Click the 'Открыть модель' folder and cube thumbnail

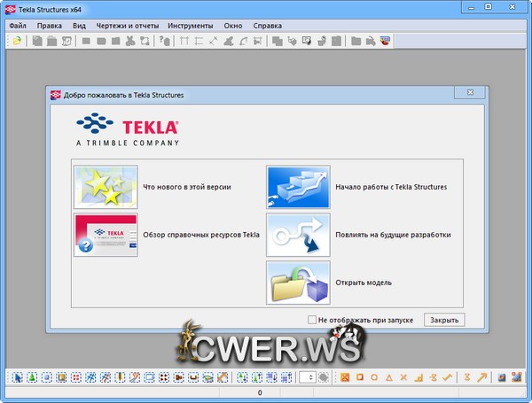(298, 283)
